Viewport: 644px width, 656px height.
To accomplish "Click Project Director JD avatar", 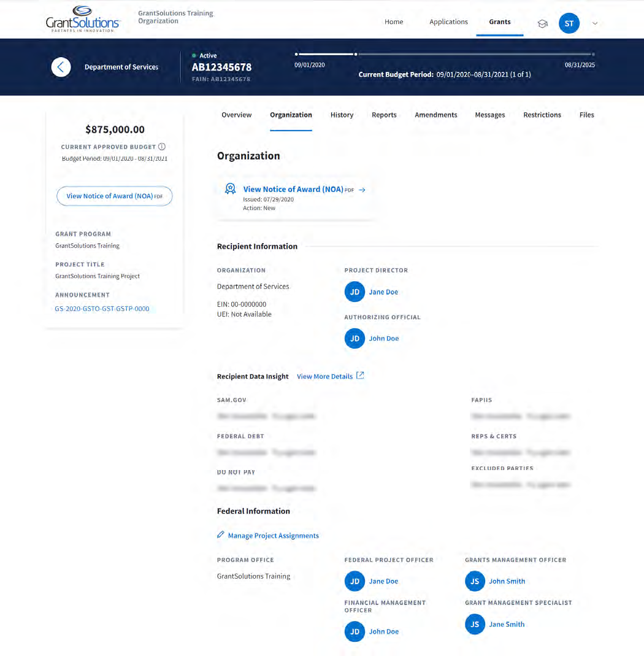I will [355, 292].
